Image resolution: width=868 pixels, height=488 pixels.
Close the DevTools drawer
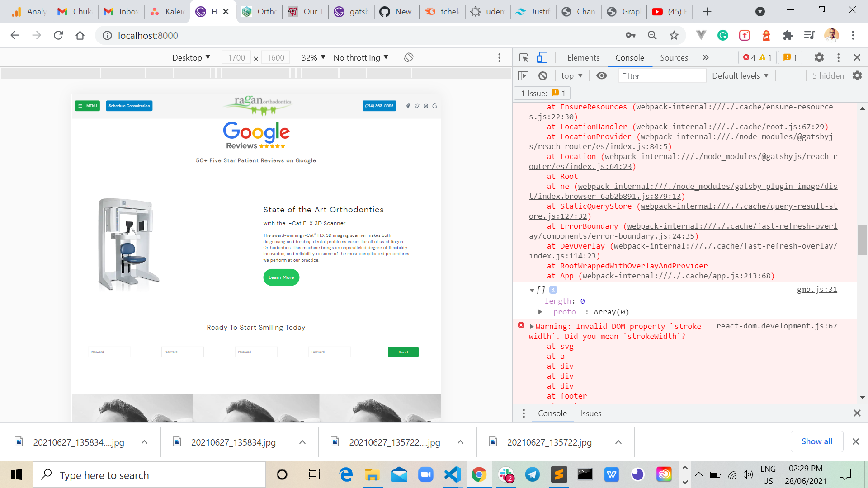click(857, 413)
